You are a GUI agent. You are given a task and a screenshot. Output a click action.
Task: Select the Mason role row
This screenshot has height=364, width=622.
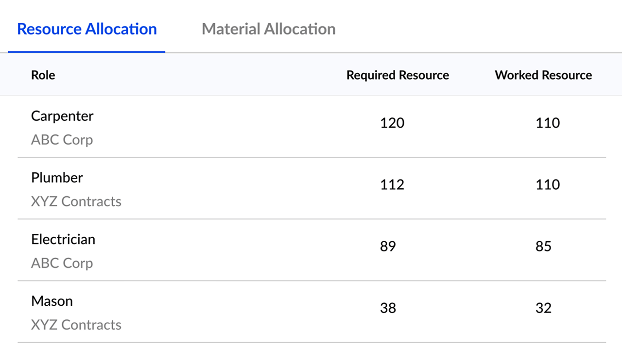point(52,301)
